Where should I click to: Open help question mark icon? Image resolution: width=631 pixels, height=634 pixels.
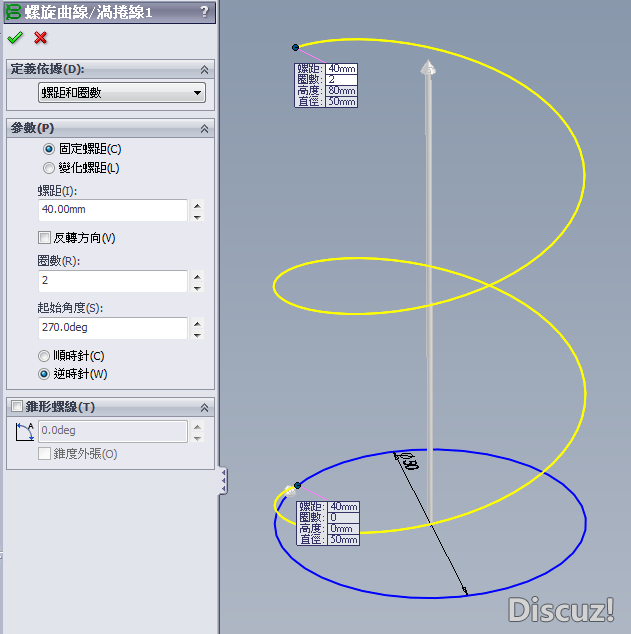[x=205, y=11]
